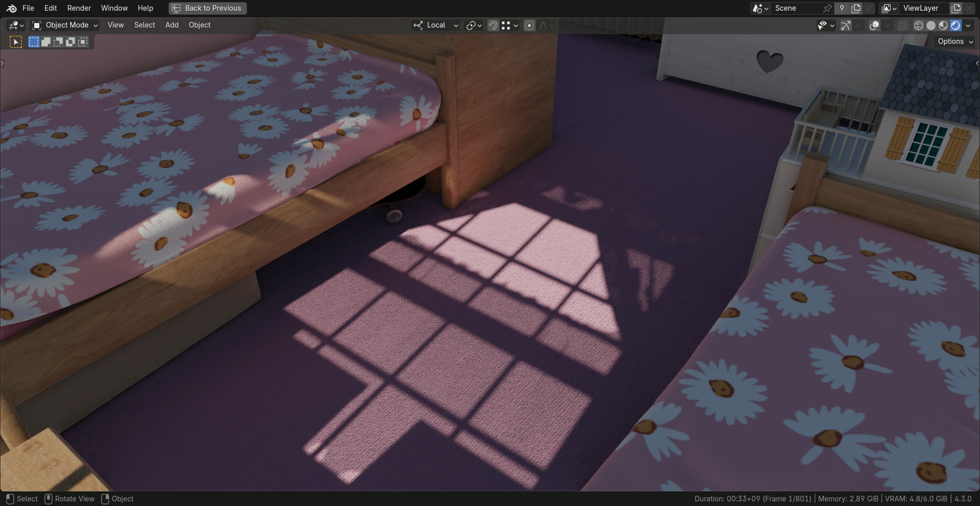Create a new scene with duplicate icon
The height and width of the screenshot is (506, 980).
coord(856,8)
